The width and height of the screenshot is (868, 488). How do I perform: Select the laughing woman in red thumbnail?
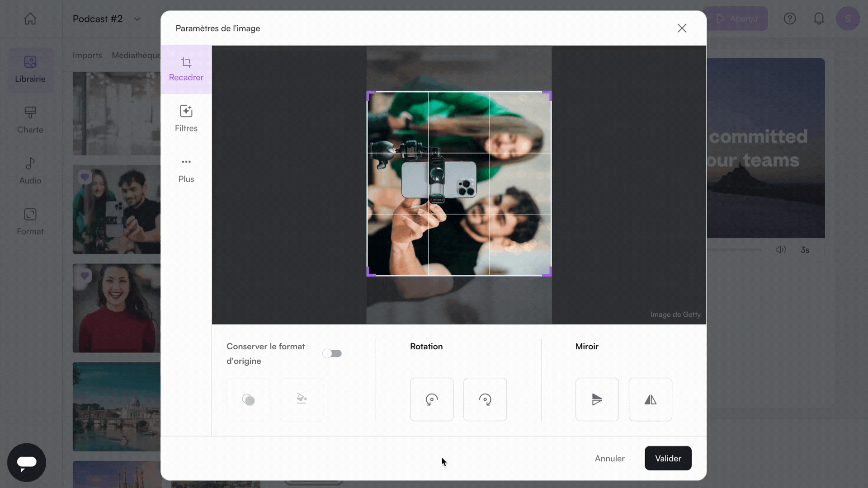pos(117,308)
